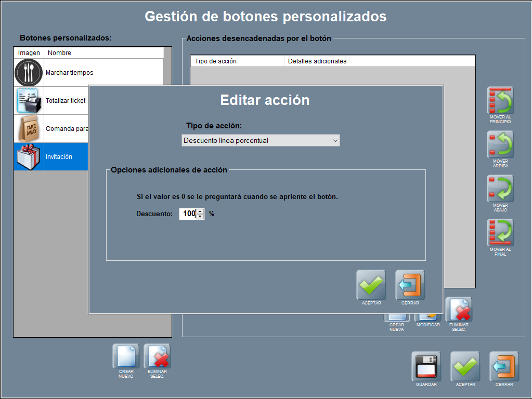
Task: Close the Editar acción dialog with Cerrar
Action: [x=410, y=285]
